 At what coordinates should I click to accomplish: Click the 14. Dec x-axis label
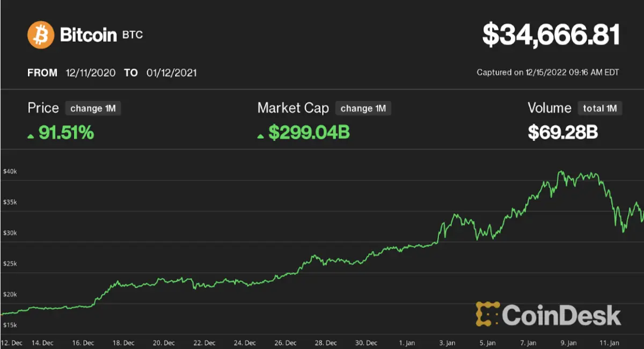pyautogui.click(x=41, y=342)
